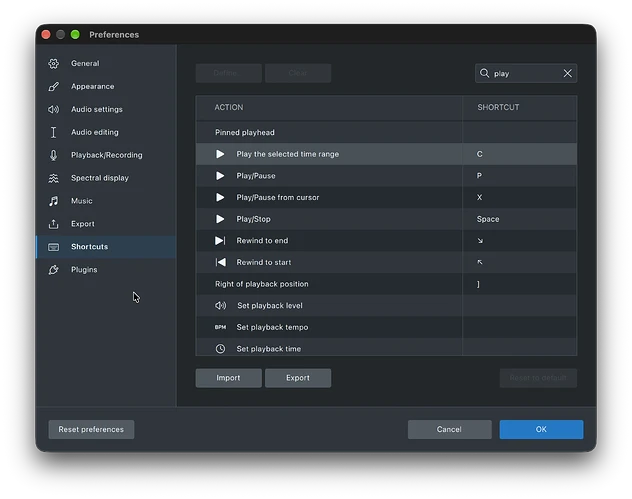This screenshot has width=632, height=499.
Task: Click the ACTION column header
Action: point(329,107)
